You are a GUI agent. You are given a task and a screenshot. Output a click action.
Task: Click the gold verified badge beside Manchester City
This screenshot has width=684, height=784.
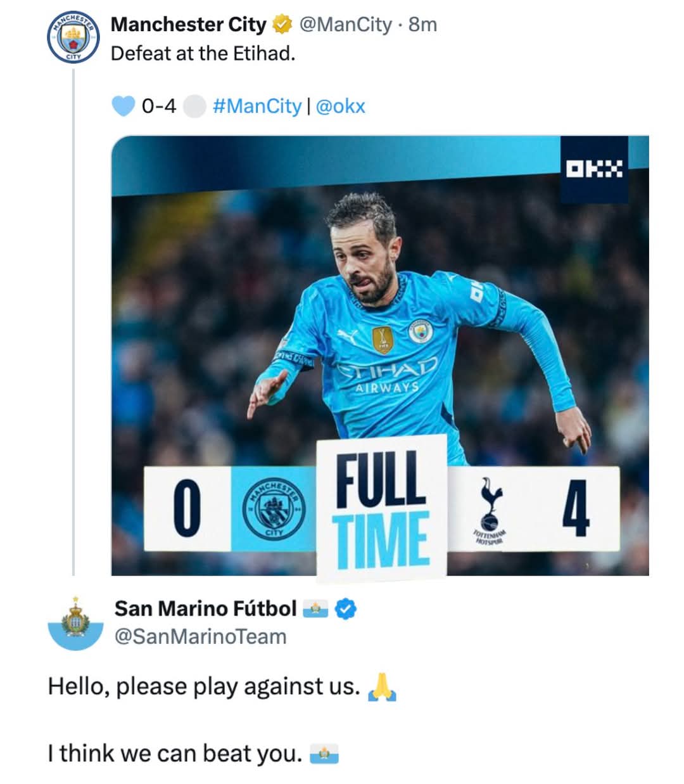click(x=281, y=25)
